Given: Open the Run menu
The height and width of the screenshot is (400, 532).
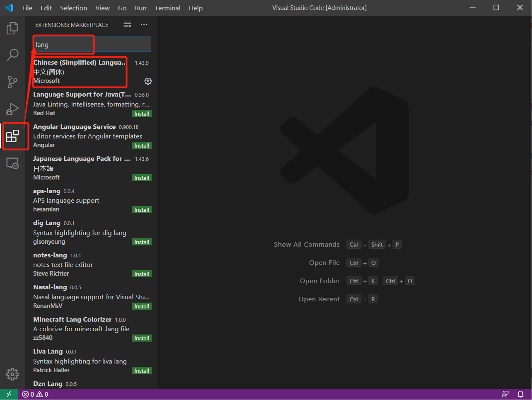Looking at the screenshot, I should tap(140, 8).
